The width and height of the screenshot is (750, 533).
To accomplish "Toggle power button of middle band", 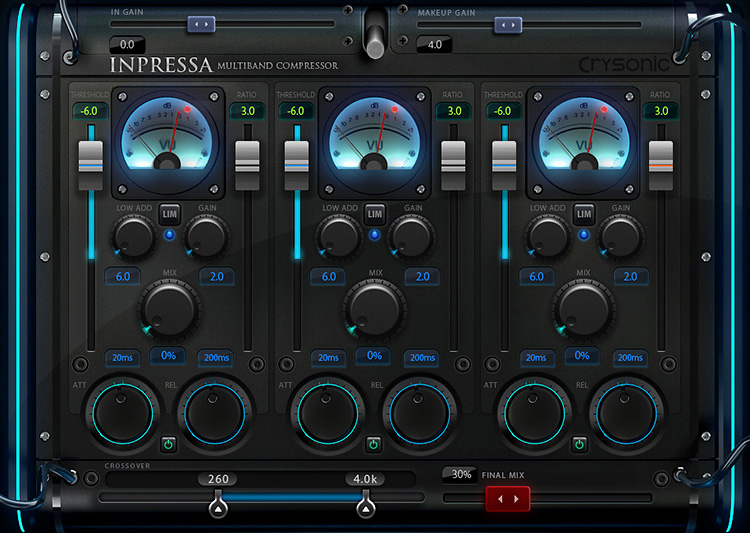I will [374, 444].
